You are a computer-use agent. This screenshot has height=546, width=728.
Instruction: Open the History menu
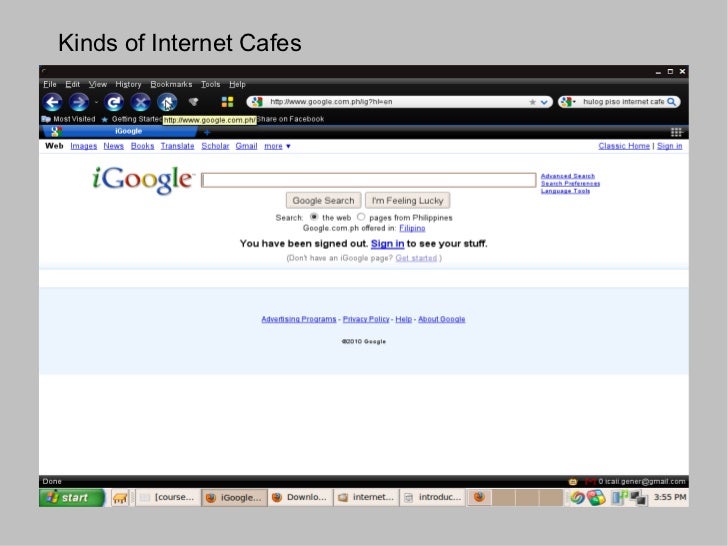point(128,84)
